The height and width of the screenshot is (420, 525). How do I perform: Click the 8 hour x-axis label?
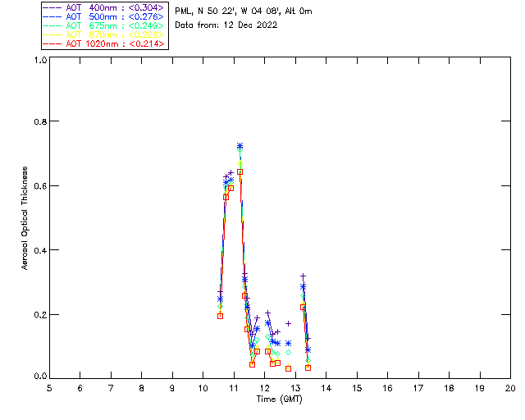[142, 388]
